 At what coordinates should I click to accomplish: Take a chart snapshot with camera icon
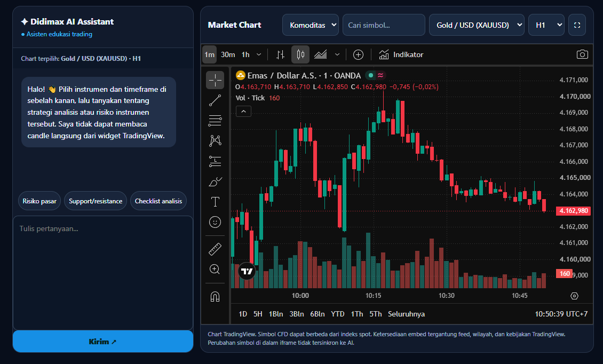tap(582, 54)
